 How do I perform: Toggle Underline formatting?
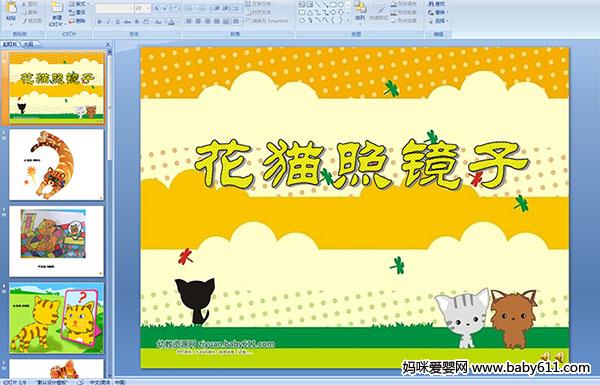click(x=117, y=22)
